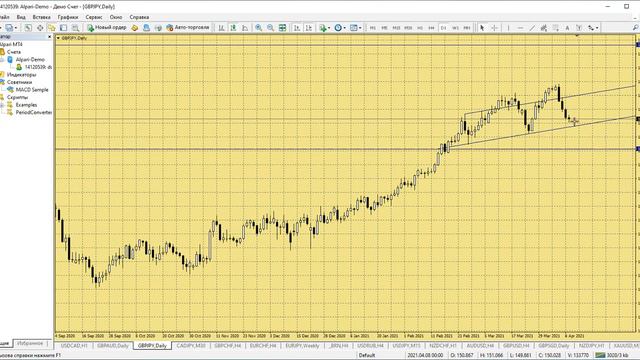Viewport: 640px width, 360px height.
Task: Select the M5 timeframe button
Action: (384, 28)
